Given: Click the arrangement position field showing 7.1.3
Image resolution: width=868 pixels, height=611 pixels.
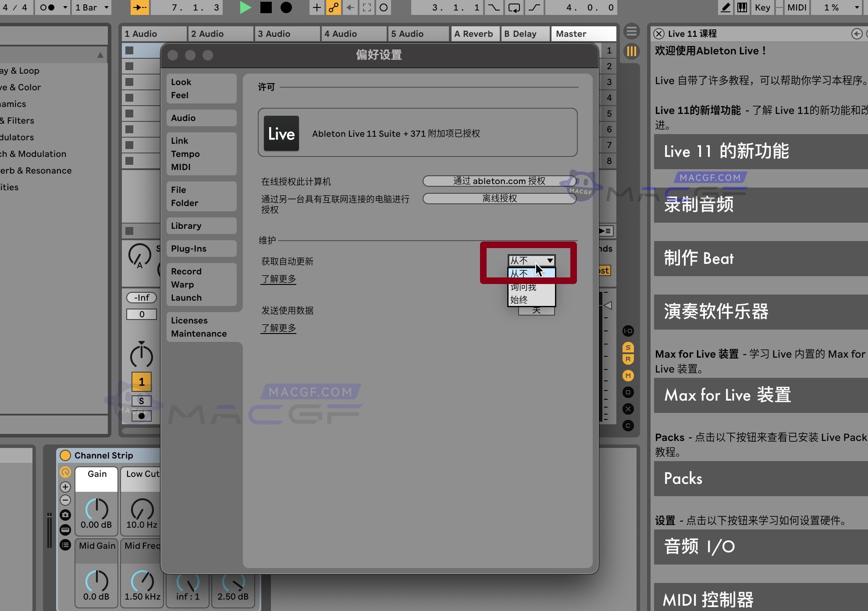Looking at the screenshot, I should coord(186,7).
